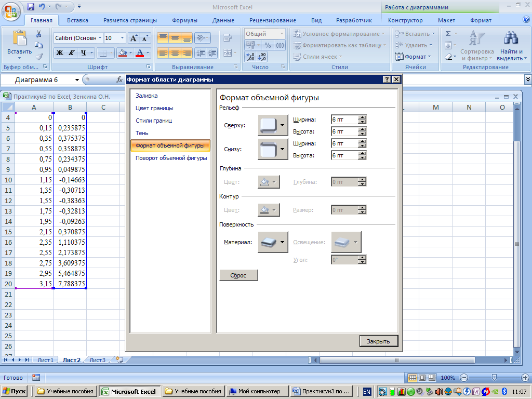The height and width of the screenshot is (399, 532).
Task: Select Page Layout view button
Action: (x=422, y=378)
